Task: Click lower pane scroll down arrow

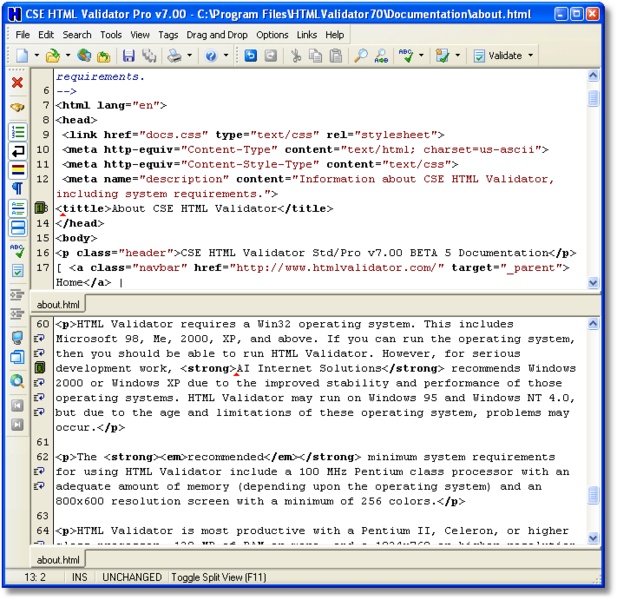Action: [x=593, y=537]
